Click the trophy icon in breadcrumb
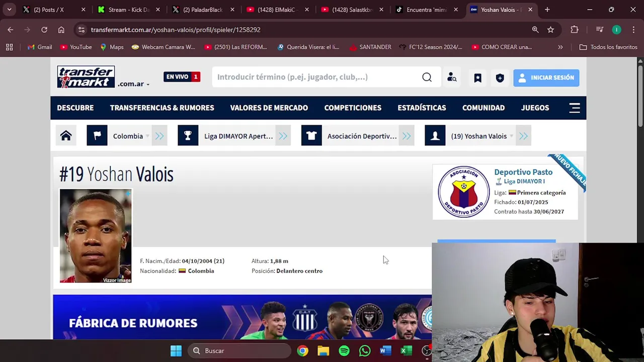The height and width of the screenshot is (362, 644). [x=188, y=136]
